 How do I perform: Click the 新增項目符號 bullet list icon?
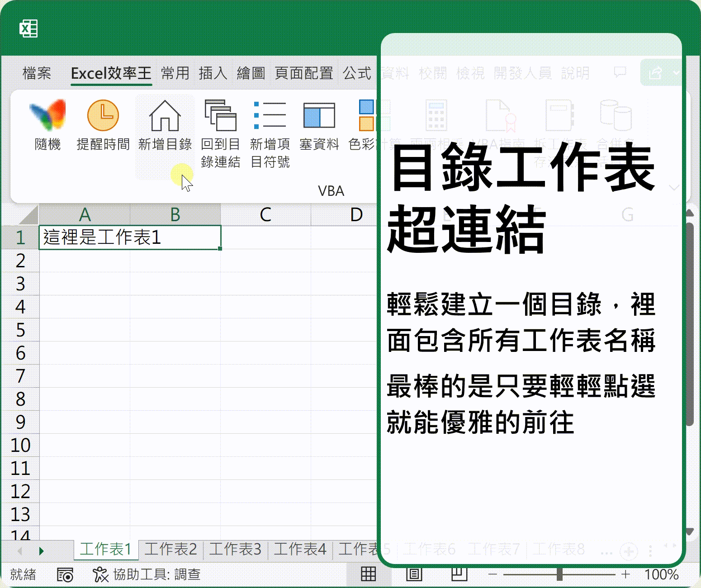(270, 116)
